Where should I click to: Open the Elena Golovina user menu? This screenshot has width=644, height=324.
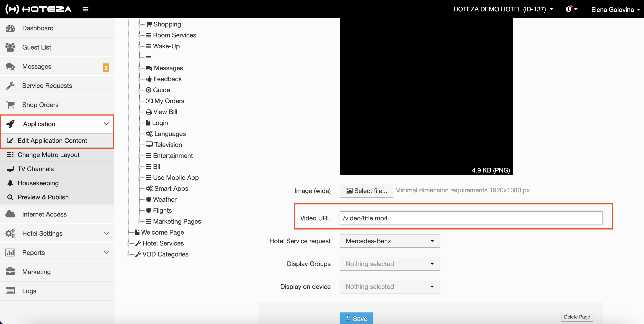[615, 10]
